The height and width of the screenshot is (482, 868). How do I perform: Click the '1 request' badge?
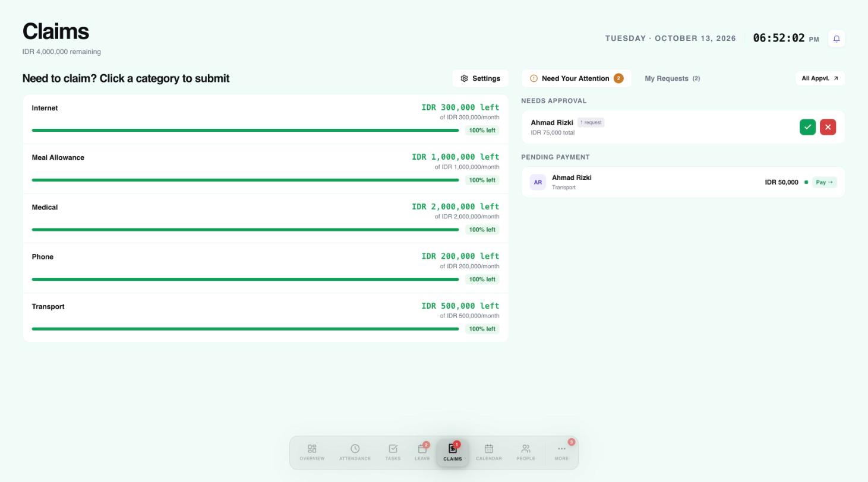click(591, 122)
